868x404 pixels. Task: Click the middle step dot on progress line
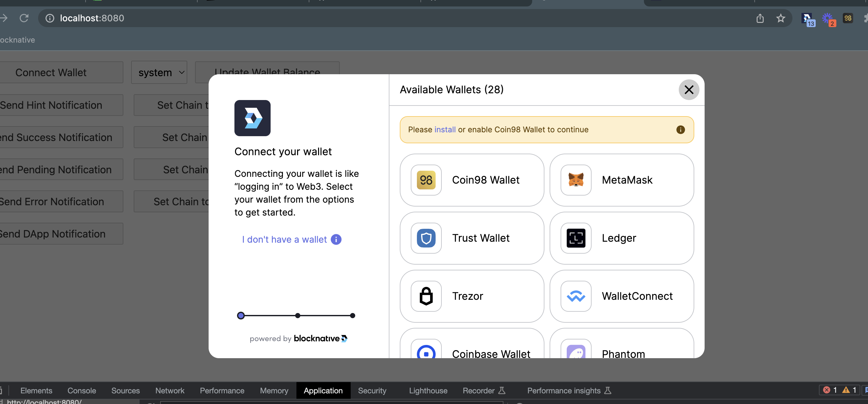(x=297, y=316)
